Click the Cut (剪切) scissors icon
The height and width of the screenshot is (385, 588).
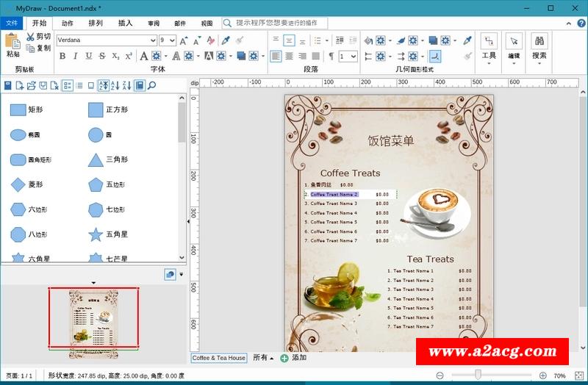pos(30,37)
